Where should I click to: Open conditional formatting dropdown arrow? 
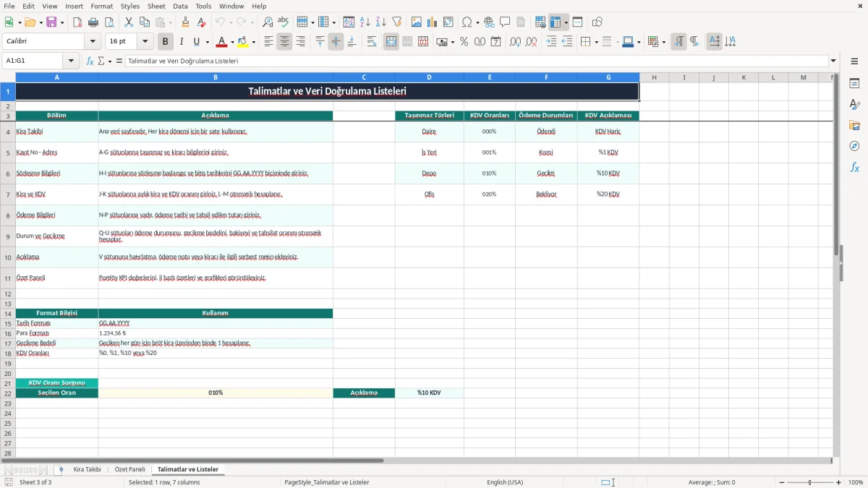click(663, 42)
